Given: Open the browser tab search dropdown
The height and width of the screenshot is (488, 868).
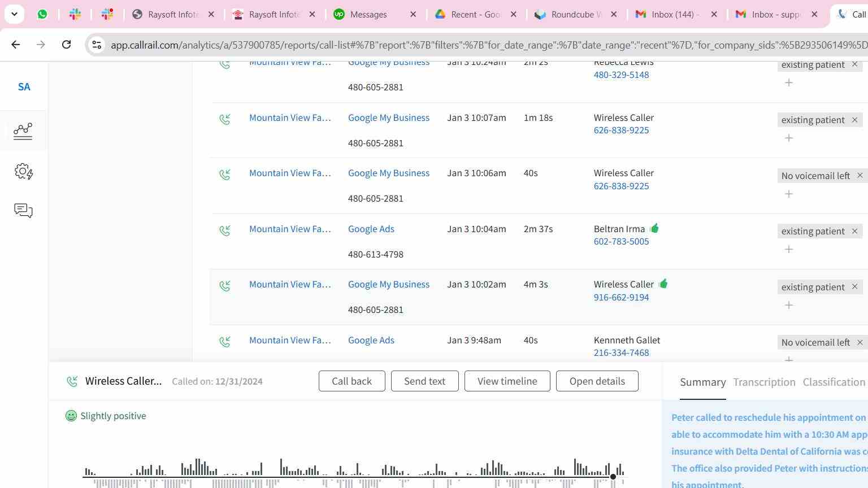Looking at the screenshot, I should click(x=14, y=14).
